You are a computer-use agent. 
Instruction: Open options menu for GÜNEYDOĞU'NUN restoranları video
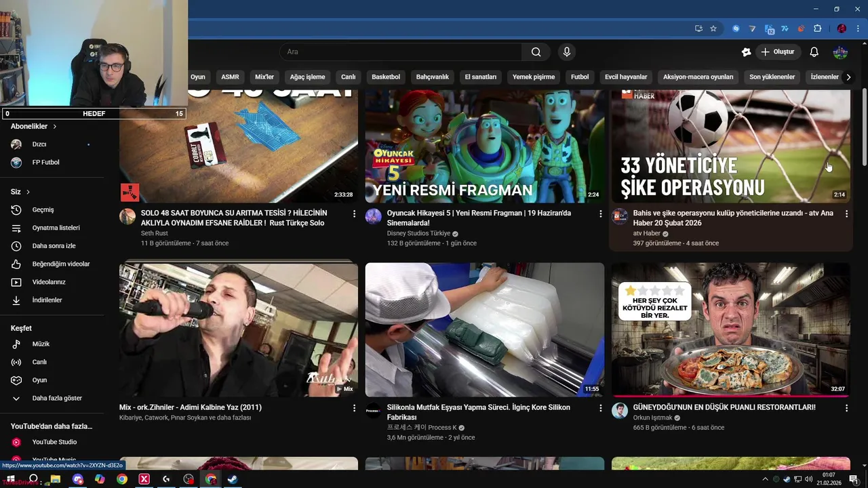tap(846, 409)
